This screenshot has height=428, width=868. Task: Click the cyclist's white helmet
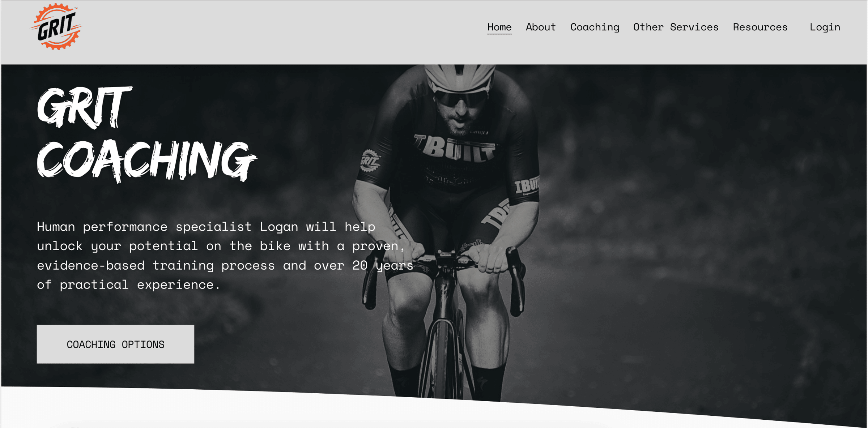(x=459, y=78)
